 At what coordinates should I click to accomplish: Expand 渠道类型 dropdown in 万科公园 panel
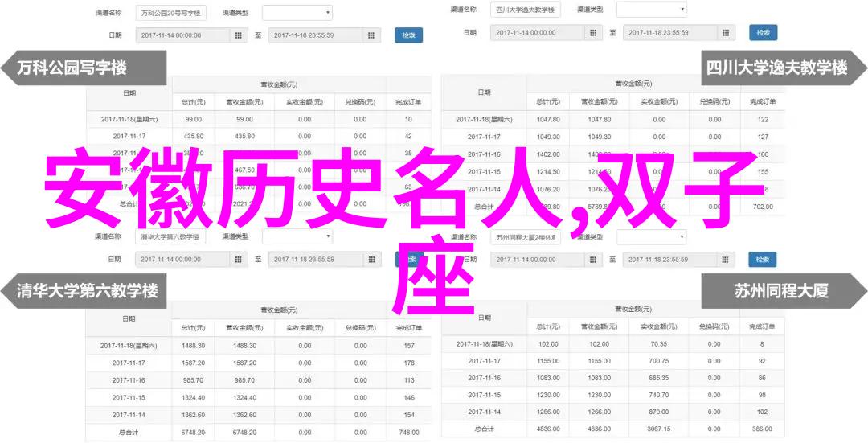[x=296, y=13]
